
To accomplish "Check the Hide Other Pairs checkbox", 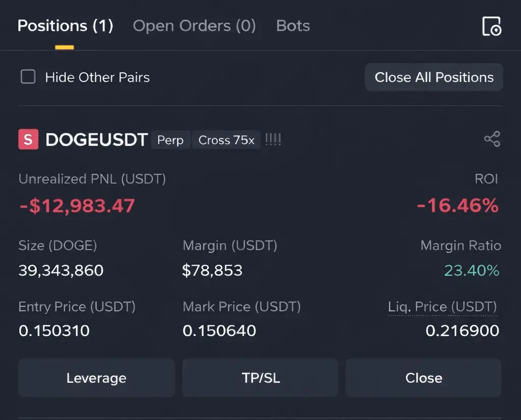I will (28, 77).
